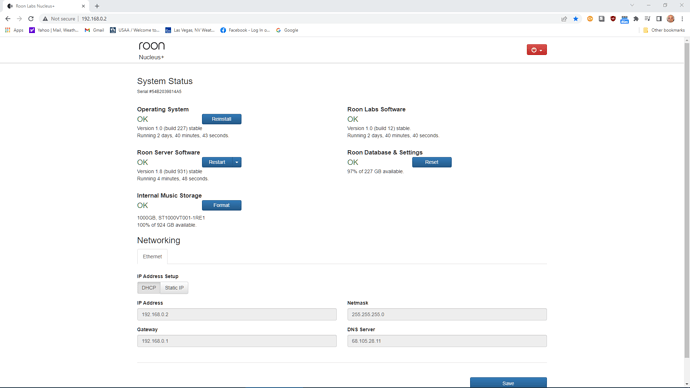Image resolution: width=690 pixels, height=388 pixels.
Task: Click the orange extension icon
Action: [590, 19]
